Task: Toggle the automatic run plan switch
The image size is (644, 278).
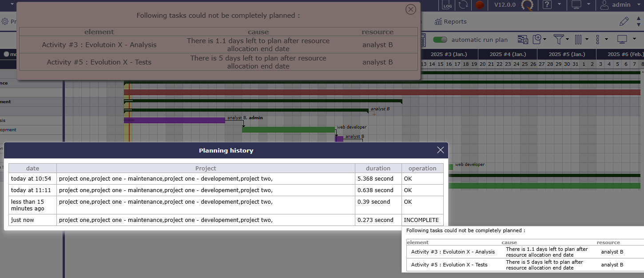Action: tap(440, 40)
